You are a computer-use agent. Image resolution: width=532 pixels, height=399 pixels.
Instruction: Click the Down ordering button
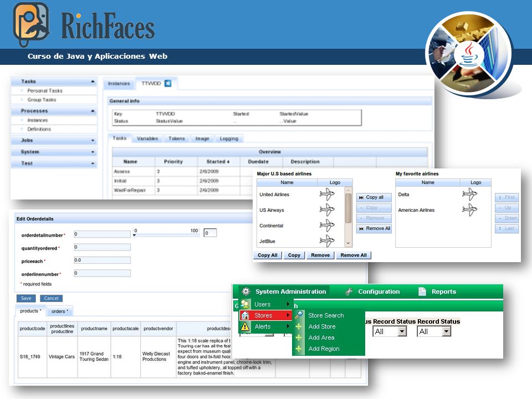tap(507, 218)
